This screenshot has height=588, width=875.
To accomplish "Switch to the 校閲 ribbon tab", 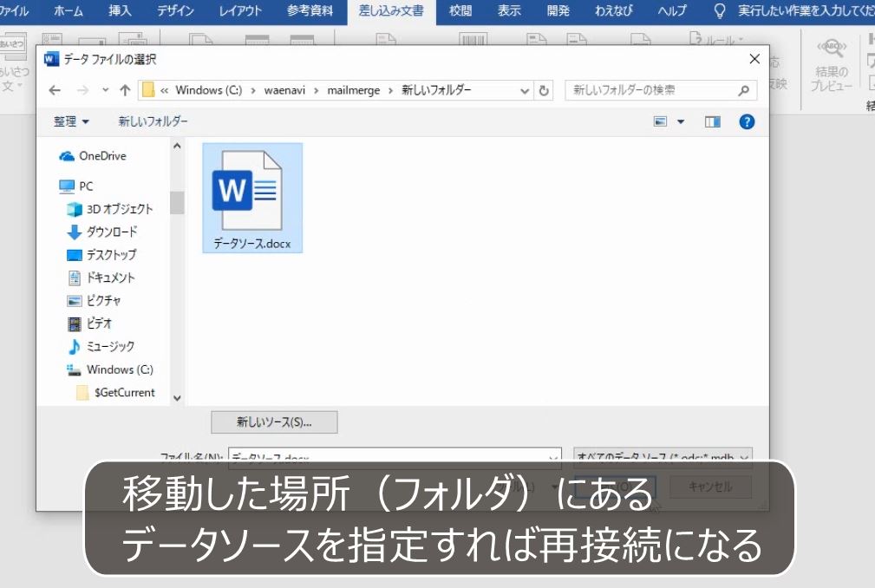I will pos(460,11).
